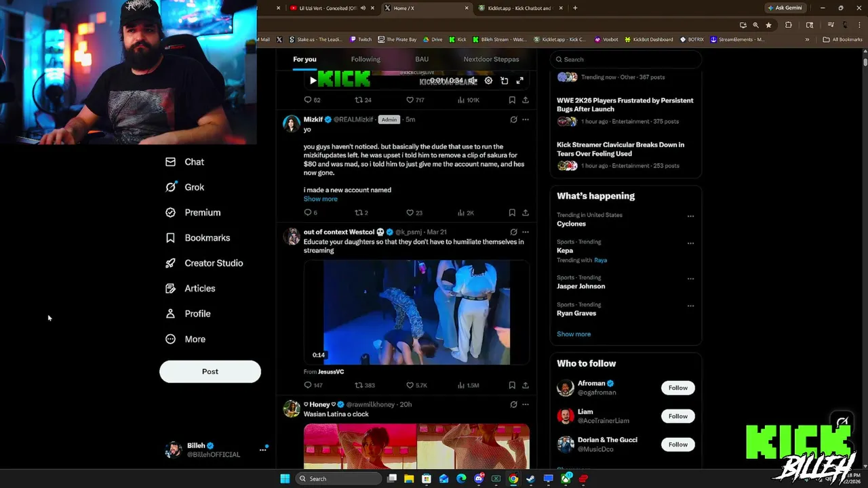Switch to the For you tab

(x=304, y=59)
